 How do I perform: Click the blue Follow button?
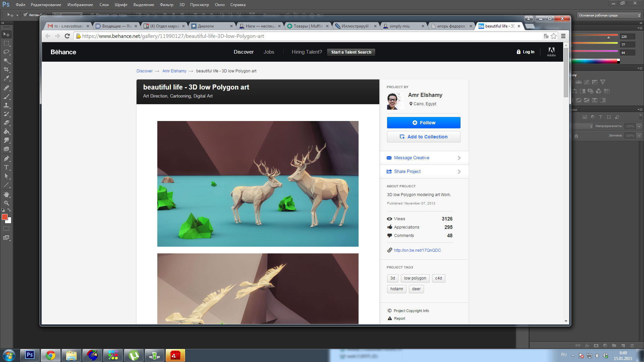424,123
